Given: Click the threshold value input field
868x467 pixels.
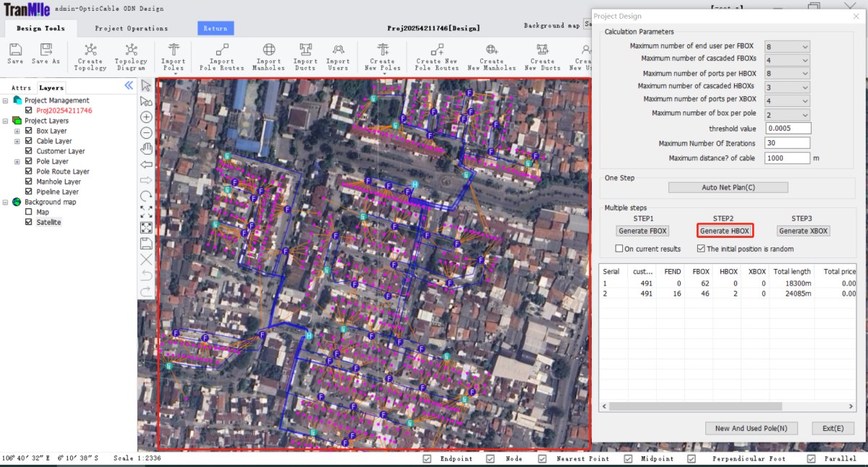Looking at the screenshot, I should point(788,128).
